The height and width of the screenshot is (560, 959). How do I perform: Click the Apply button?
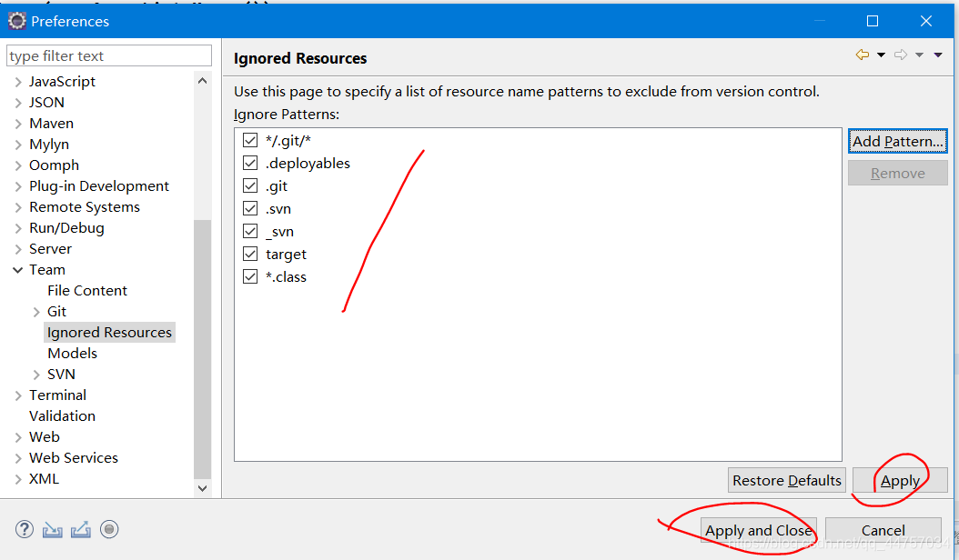click(x=900, y=480)
